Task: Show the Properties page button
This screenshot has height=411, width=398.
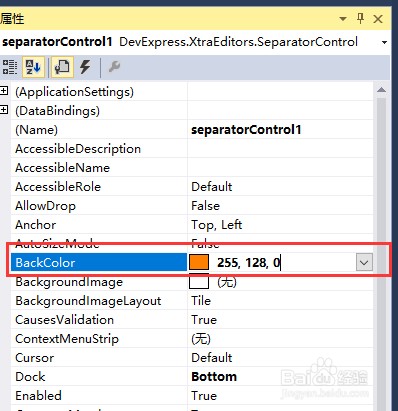Action: 62,67
